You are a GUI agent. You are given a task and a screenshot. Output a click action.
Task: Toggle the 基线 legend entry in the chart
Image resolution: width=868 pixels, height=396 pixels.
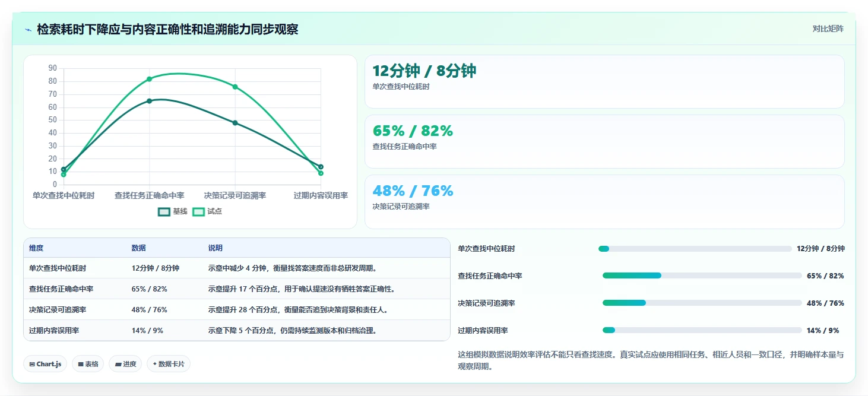pos(173,211)
